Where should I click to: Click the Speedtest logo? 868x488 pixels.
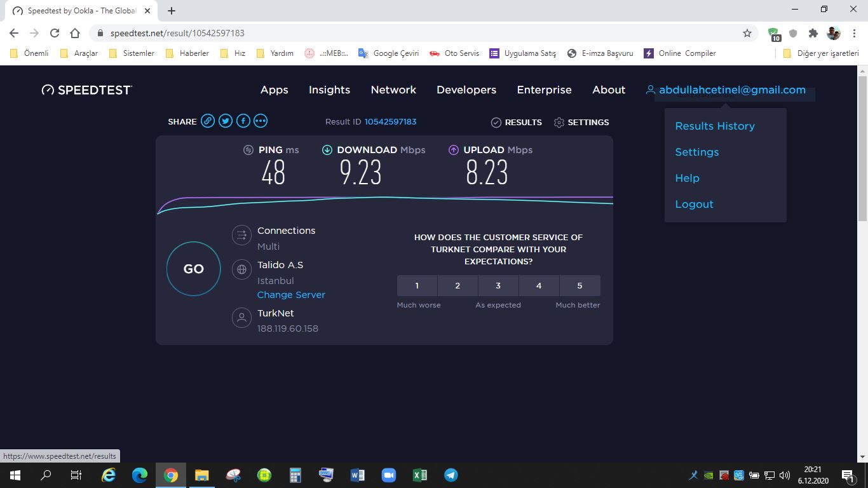click(x=86, y=90)
